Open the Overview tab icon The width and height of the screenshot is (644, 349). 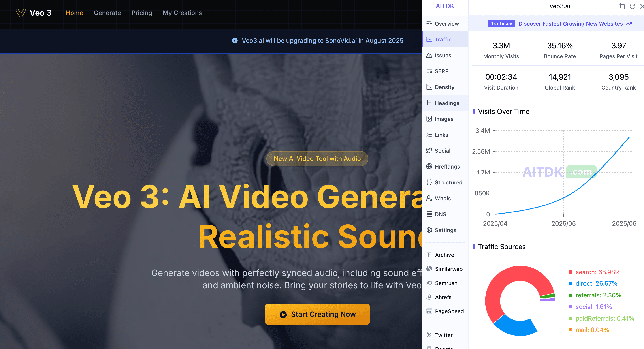pos(429,23)
